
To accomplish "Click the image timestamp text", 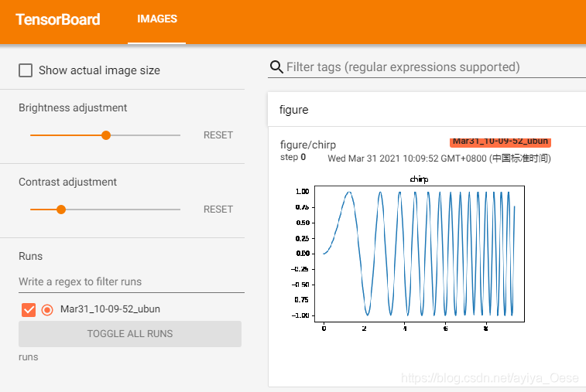I will click(x=439, y=158).
